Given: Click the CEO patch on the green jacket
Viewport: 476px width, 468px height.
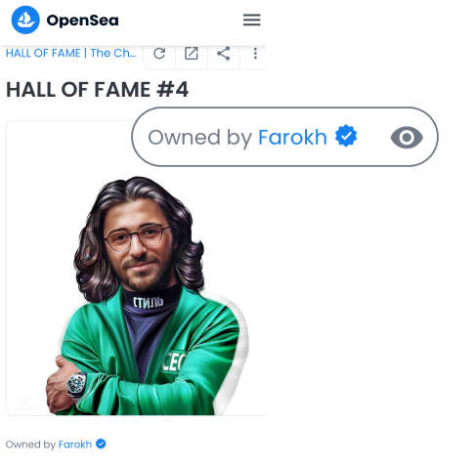Looking at the screenshot, I should click(x=174, y=362).
